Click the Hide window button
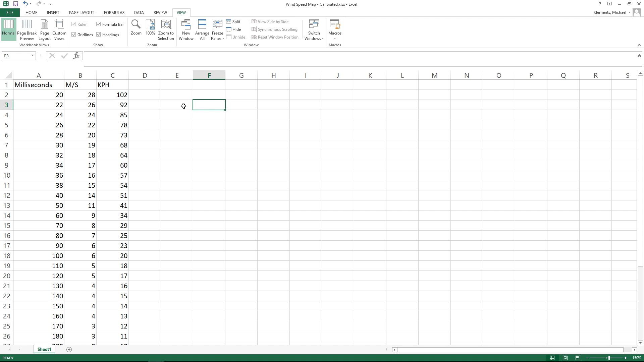This screenshot has width=644, height=362. 234,29
